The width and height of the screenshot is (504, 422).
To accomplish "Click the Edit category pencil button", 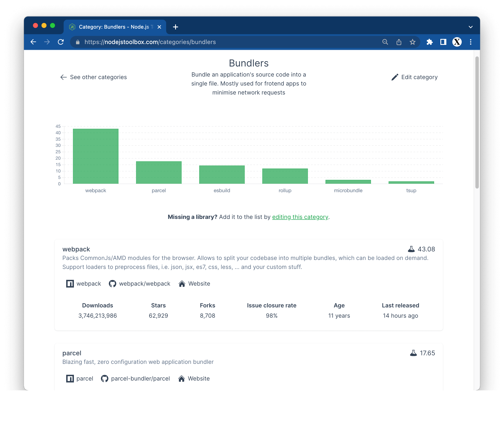I will [x=414, y=77].
